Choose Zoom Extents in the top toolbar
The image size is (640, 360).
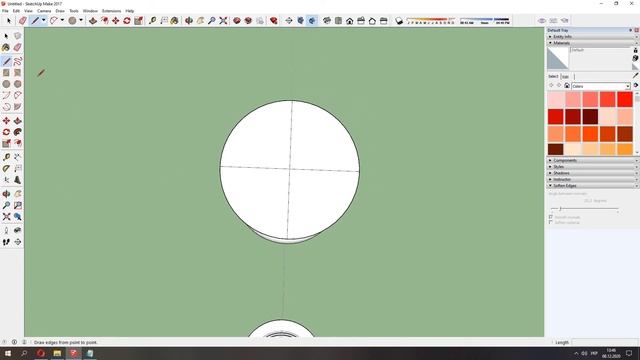click(223, 20)
